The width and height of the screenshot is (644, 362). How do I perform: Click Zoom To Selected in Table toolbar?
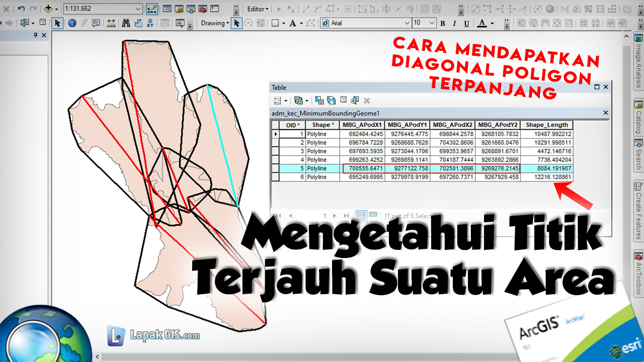pyautogui.click(x=355, y=101)
